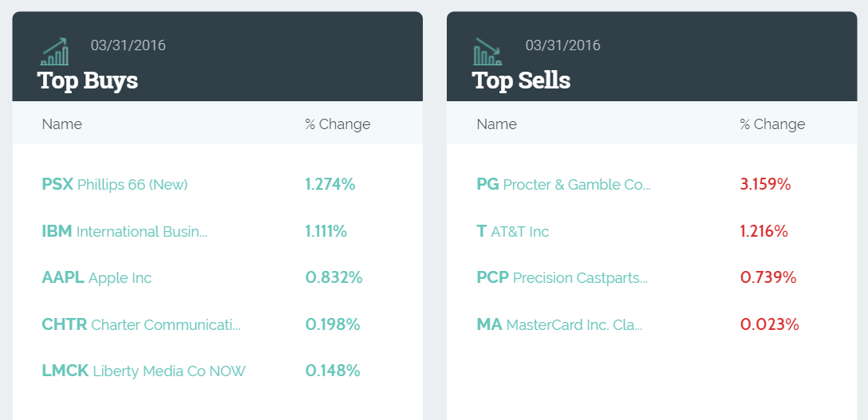Screen dimensions: 868x420
Task: Click the Top Sells heading
Action: point(521,80)
